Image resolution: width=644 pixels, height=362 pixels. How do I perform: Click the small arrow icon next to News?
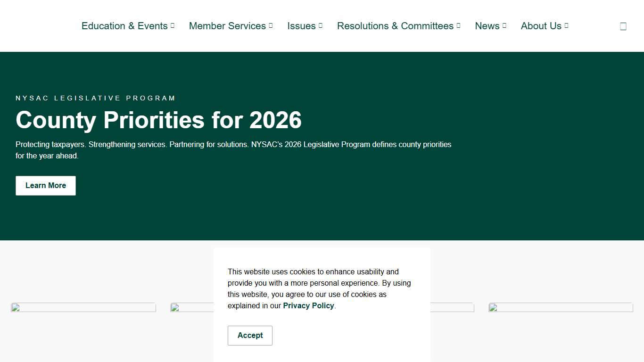tap(504, 25)
